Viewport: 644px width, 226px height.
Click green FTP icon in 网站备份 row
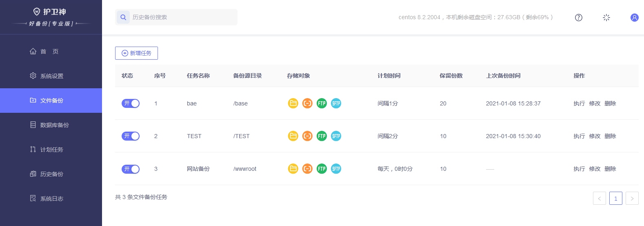(x=322, y=169)
